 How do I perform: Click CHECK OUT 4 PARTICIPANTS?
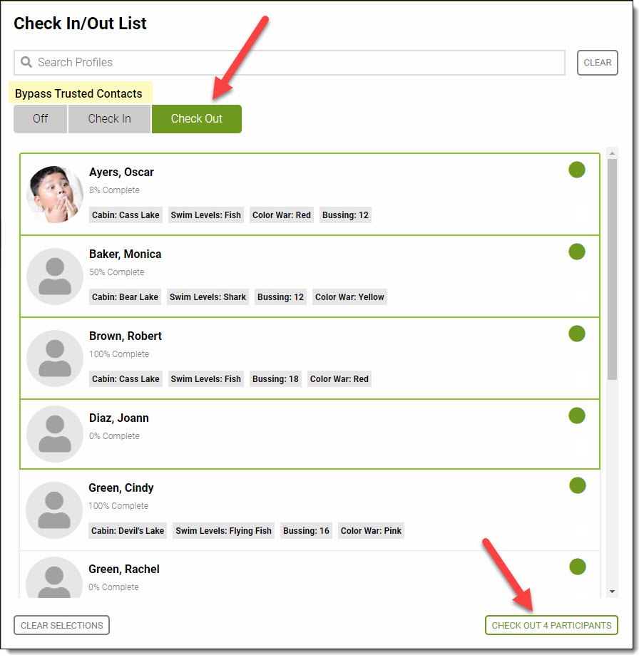tap(551, 625)
